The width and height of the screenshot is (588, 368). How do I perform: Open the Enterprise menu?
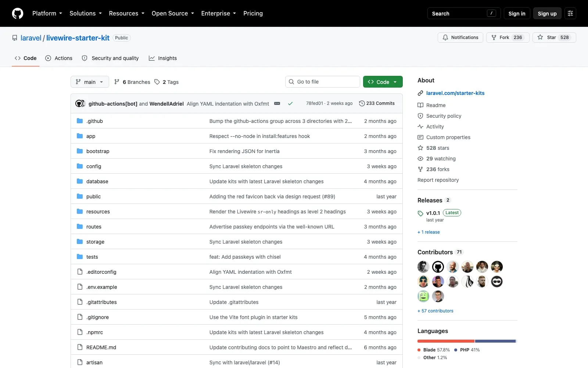point(219,13)
